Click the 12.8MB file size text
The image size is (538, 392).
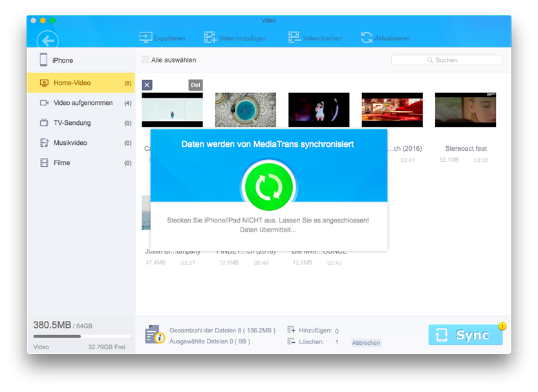(x=229, y=262)
